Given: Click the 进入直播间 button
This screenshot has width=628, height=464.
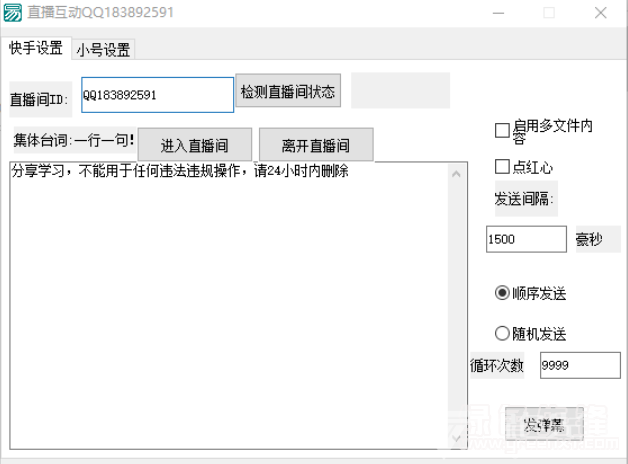Looking at the screenshot, I should [195, 144].
